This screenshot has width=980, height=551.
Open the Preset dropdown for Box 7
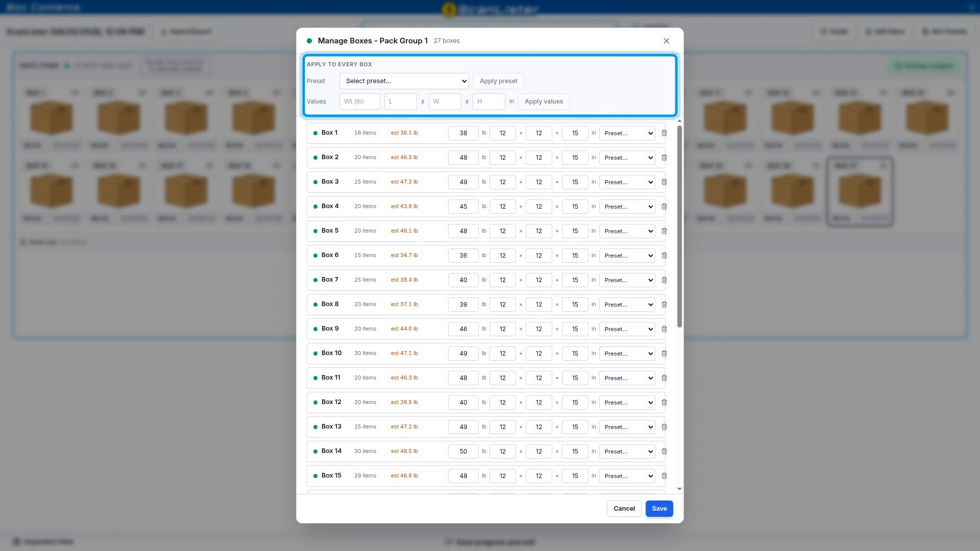[x=627, y=280]
